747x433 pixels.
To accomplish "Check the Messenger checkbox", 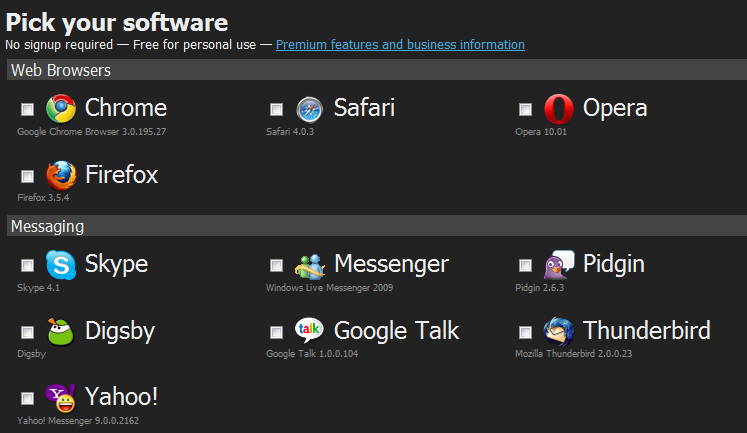I will click(x=276, y=265).
